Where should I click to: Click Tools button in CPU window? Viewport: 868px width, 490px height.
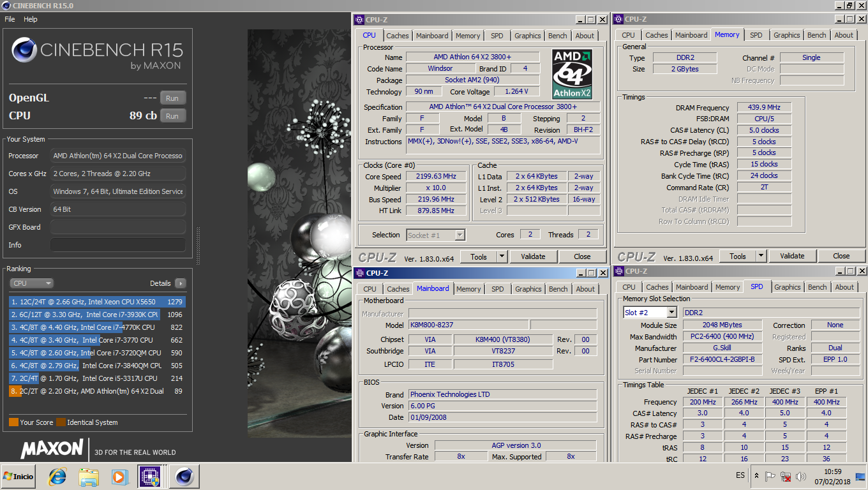point(479,256)
